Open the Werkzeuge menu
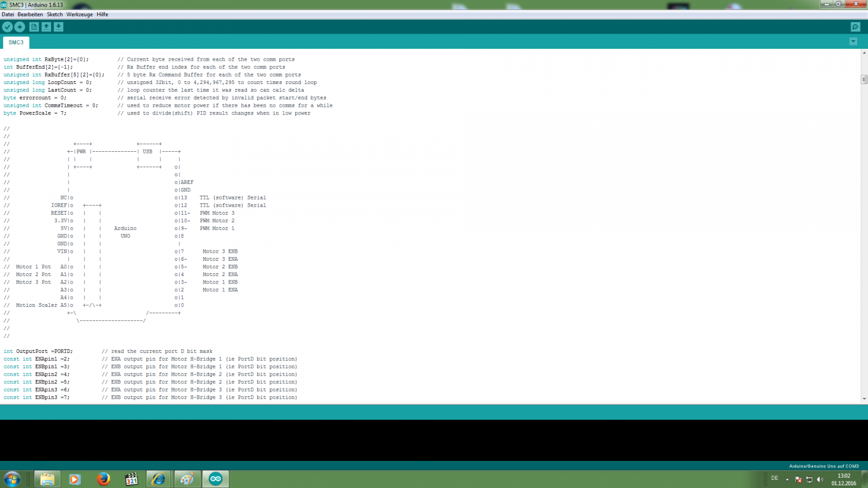868x488 pixels. pos(79,15)
